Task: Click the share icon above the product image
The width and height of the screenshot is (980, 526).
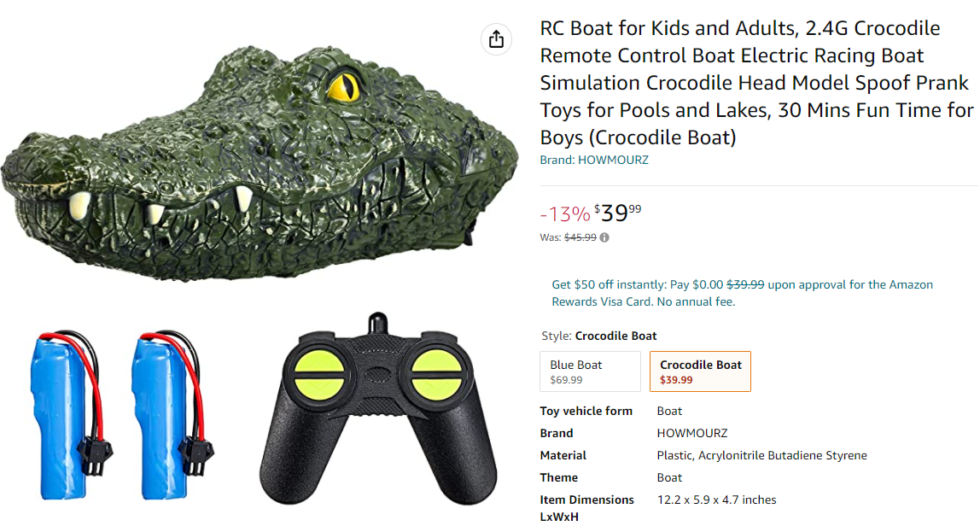Action: [x=496, y=39]
